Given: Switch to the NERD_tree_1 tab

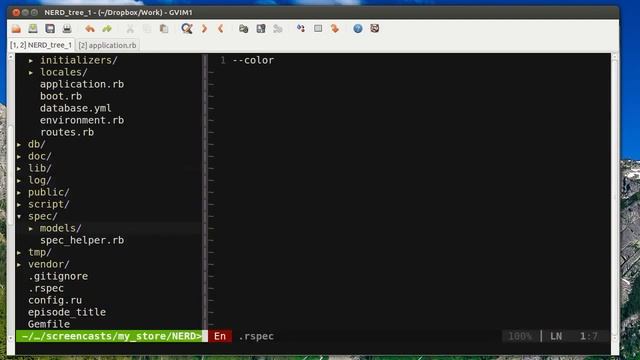Looking at the screenshot, I should tap(41, 45).
